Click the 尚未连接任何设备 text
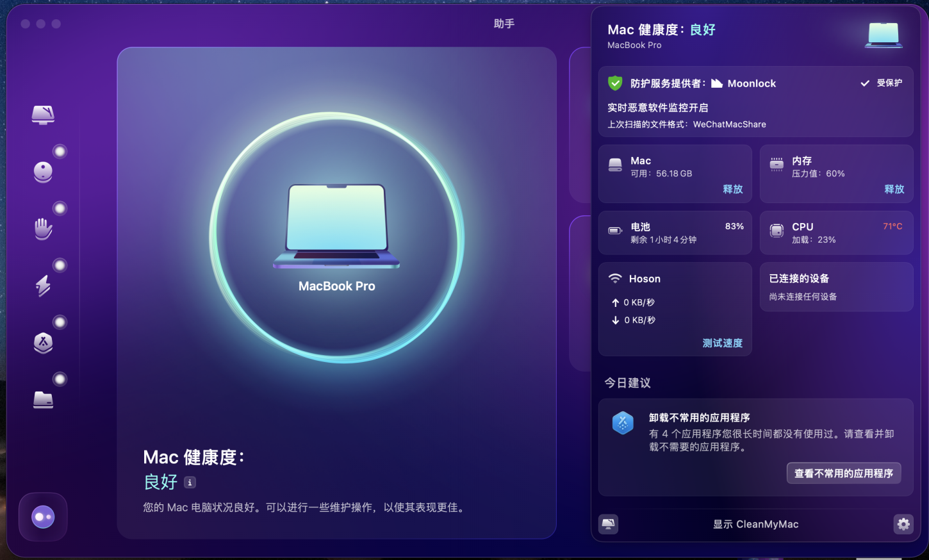929x560 pixels. point(803,297)
